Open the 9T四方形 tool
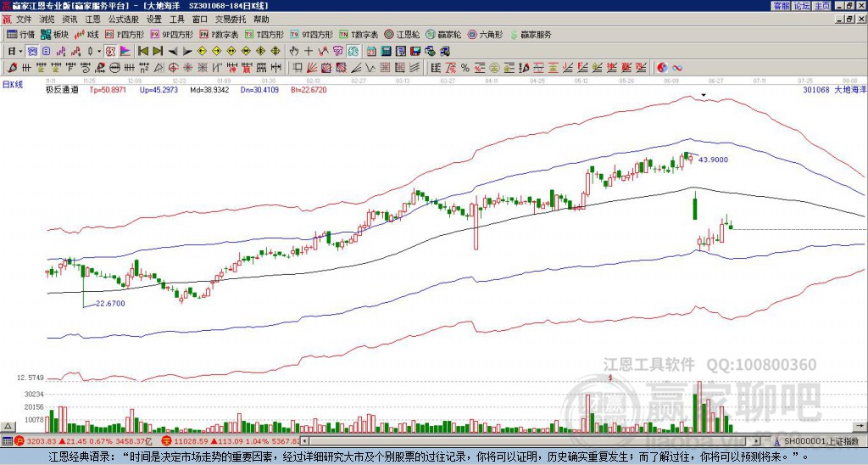The height and width of the screenshot is (465, 868). [312, 34]
